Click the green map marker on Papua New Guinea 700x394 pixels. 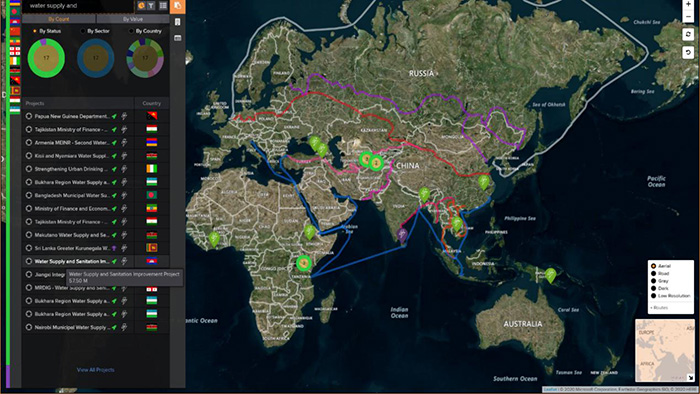point(551,275)
